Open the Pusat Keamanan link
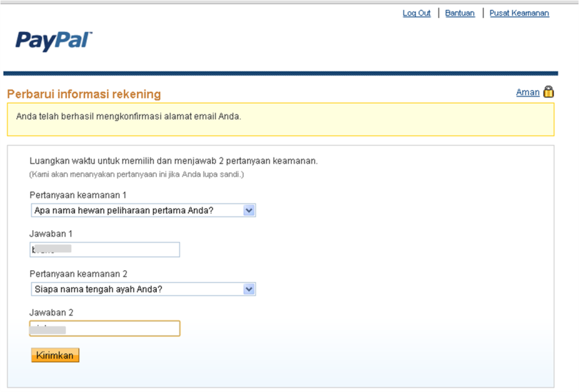Screen dimensions: 579x392 click(x=519, y=13)
